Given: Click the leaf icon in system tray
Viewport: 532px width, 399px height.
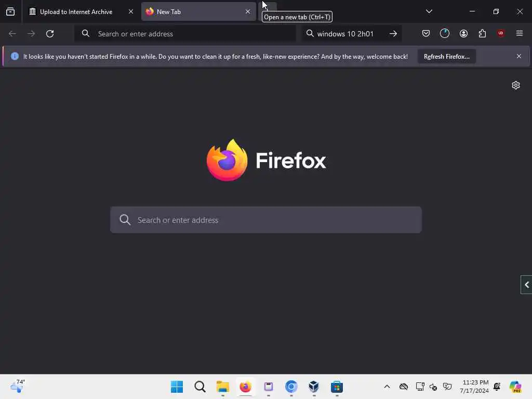Looking at the screenshot, I should pyautogui.click(x=447, y=387).
